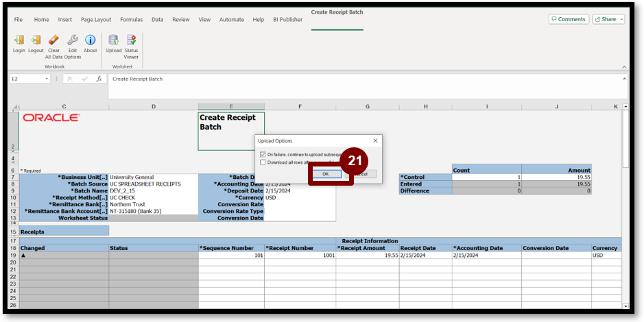
Task: Click the Select All corner triangle
Action: [17, 107]
